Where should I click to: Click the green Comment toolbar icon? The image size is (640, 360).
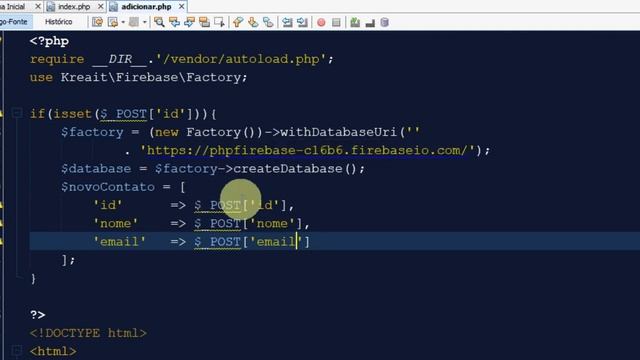tap(355, 22)
